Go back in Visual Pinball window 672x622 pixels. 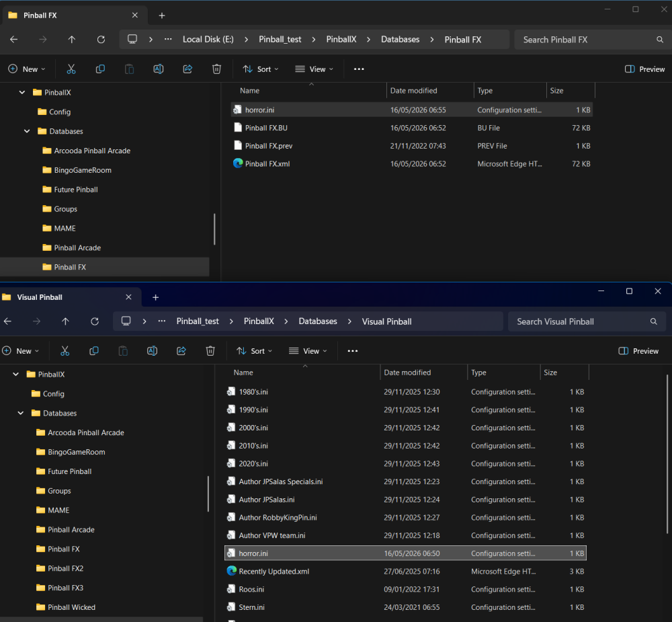point(7,321)
